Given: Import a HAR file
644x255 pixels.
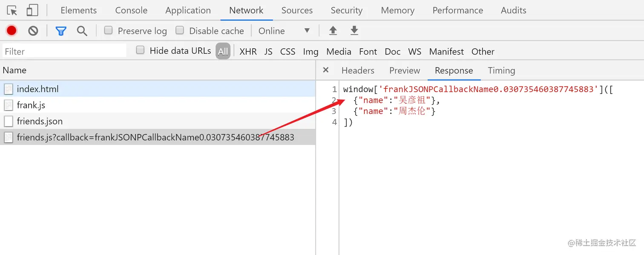Looking at the screenshot, I should (x=333, y=30).
